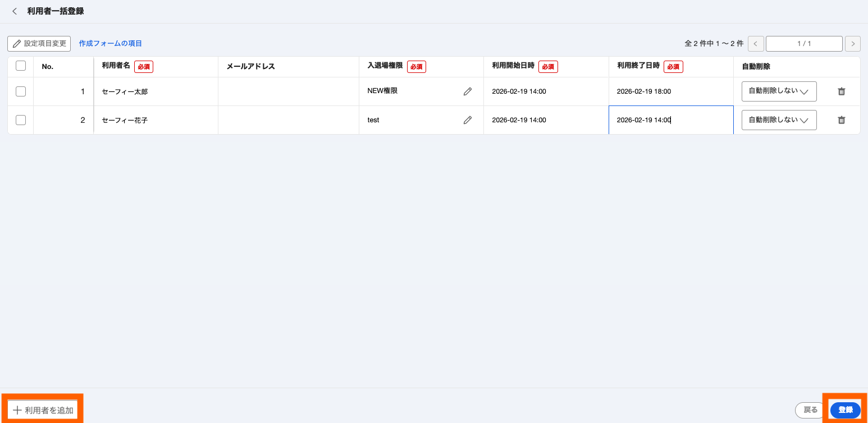Check the box for row 1
Image resolution: width=868 pixels, height=423 pixels.
21,91
